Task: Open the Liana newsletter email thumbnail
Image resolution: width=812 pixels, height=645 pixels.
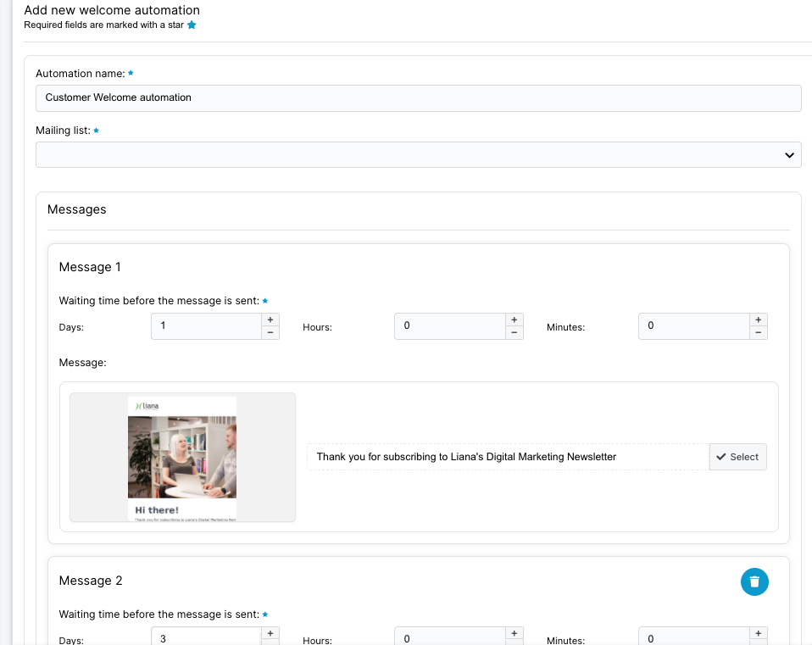Action: point(182,457)
